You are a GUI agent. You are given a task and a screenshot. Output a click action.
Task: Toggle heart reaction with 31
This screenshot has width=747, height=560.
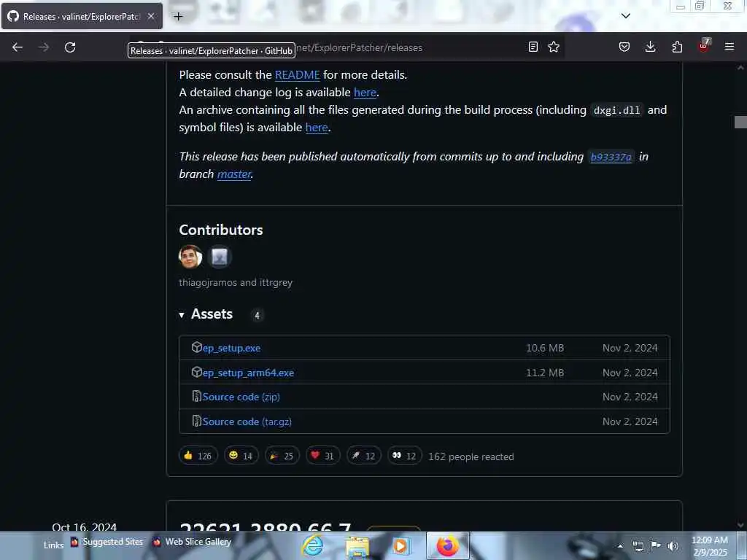click(322, 456)
